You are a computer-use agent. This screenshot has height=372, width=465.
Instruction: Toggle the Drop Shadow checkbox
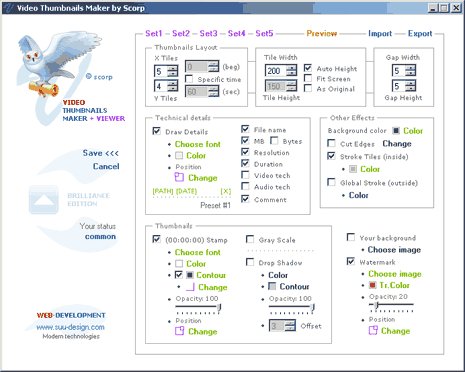(250, 262)
